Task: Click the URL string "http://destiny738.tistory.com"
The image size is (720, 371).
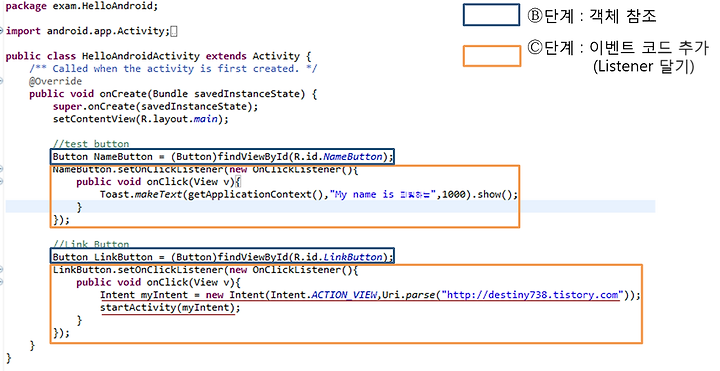Action: [532, 295]
